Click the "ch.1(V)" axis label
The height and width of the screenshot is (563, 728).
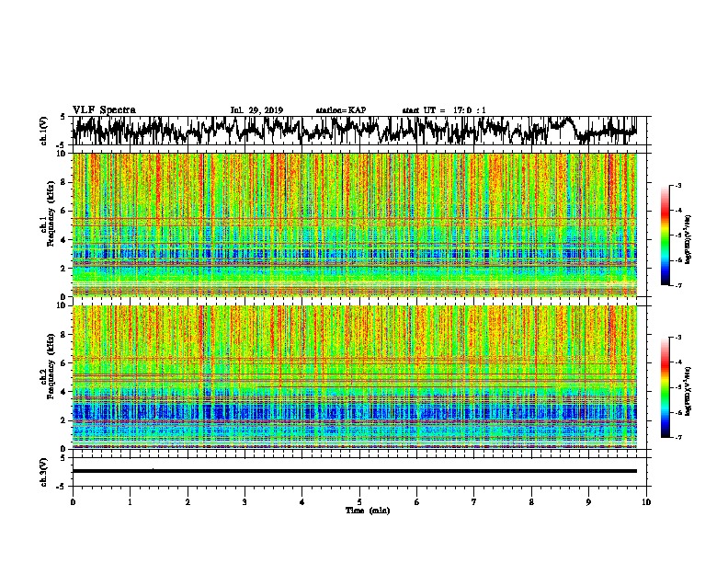[43, 131]
